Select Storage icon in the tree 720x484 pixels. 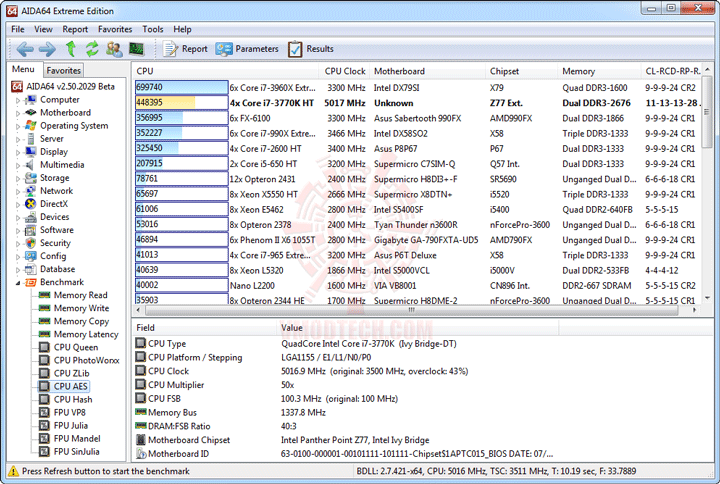tap(31, 178)
